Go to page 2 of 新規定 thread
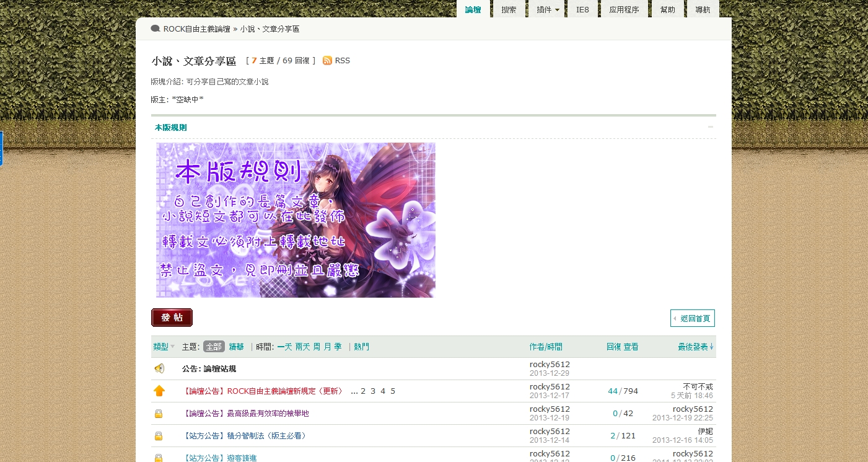 pyautogui.click(x=363, y=391)
